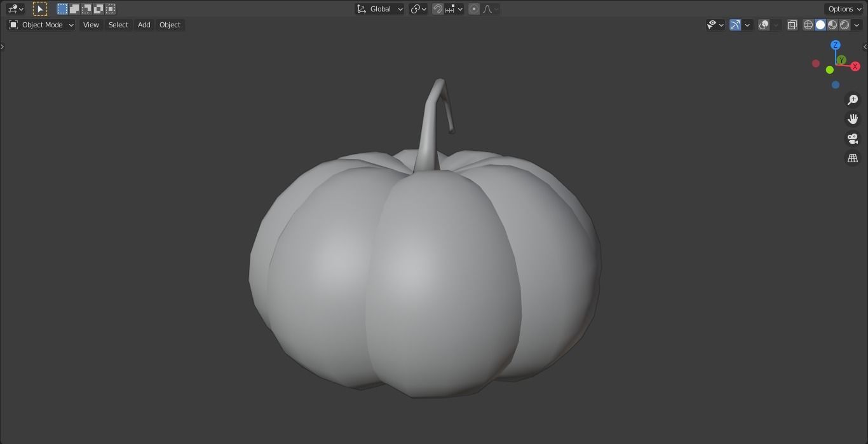Image resolution: width=868 pixels, height=444 pixels.
Task: Toggle viewport gizmos display
Action: coord(735,25)
